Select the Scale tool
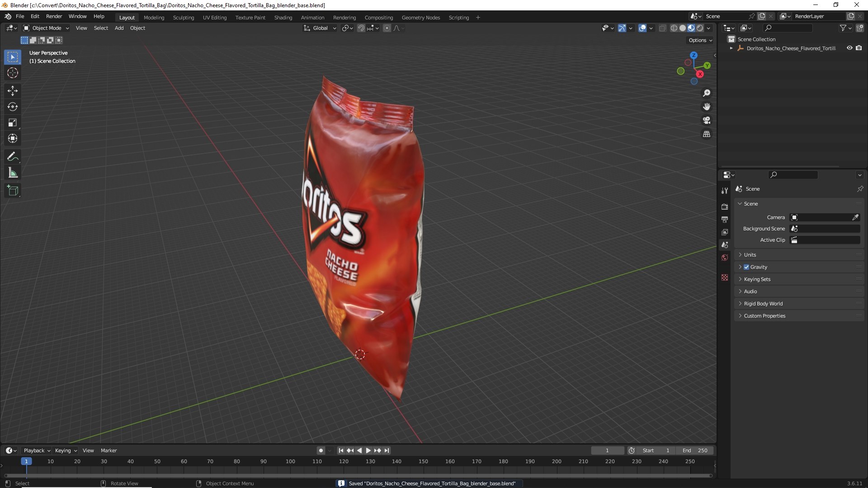Screen dimensions: 868x488 13,122
